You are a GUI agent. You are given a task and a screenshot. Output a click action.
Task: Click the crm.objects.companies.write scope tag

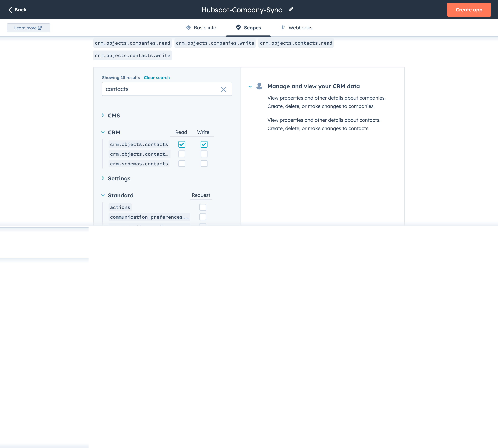[215, 43]
